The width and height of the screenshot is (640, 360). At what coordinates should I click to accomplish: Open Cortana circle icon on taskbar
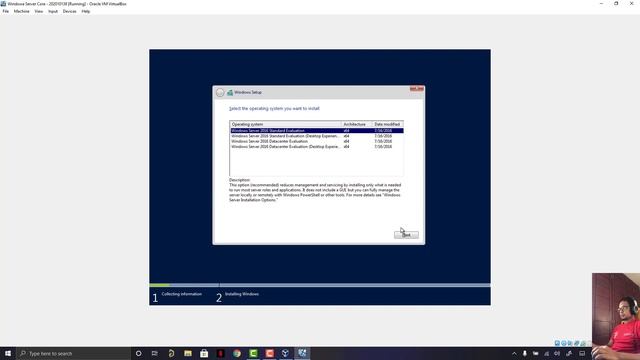click(138, 353)
